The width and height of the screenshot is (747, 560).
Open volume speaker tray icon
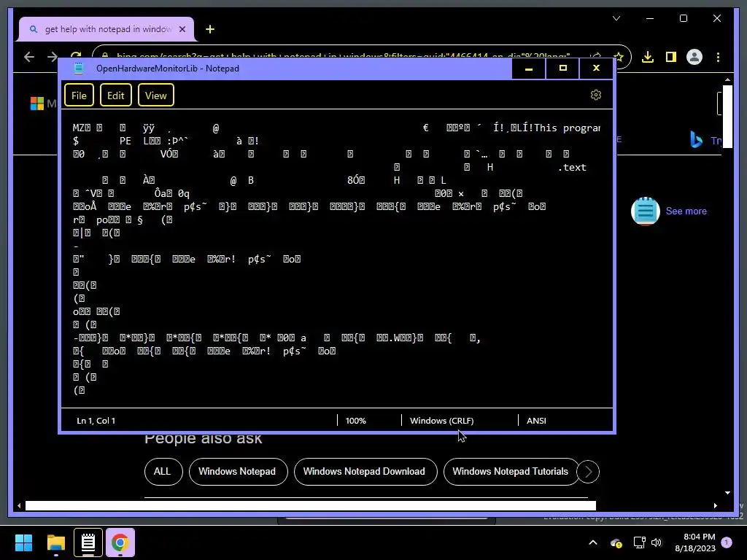(x=657, y=542)
